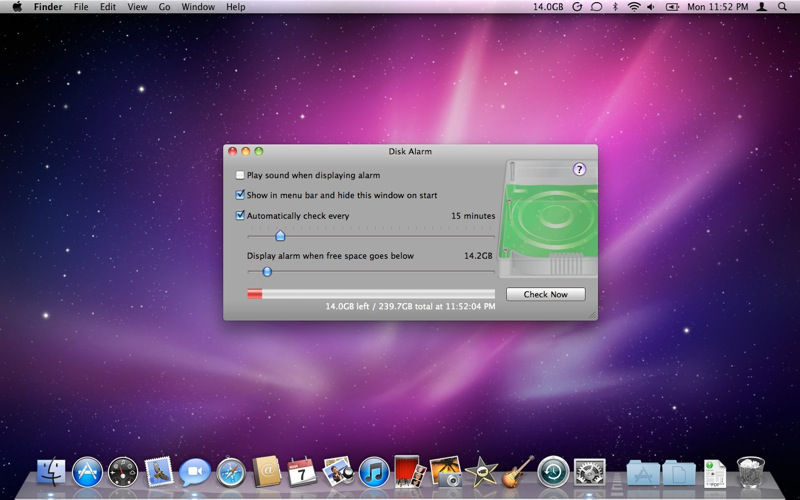Disable Automatically check every checkbox
Screen dimensions: 800x500
[240, 215]
